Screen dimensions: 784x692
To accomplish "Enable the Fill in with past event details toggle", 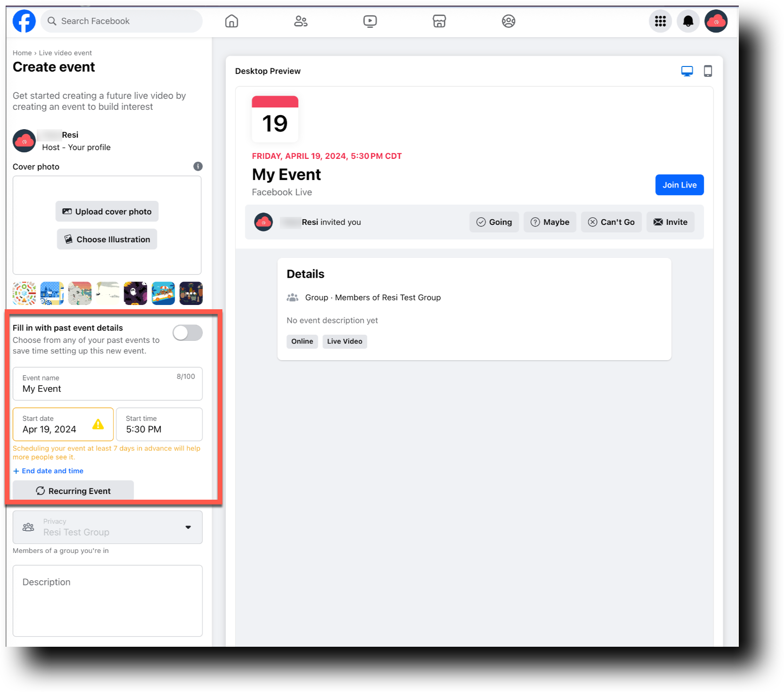I will pyautogui.click(x=187, y=332).
